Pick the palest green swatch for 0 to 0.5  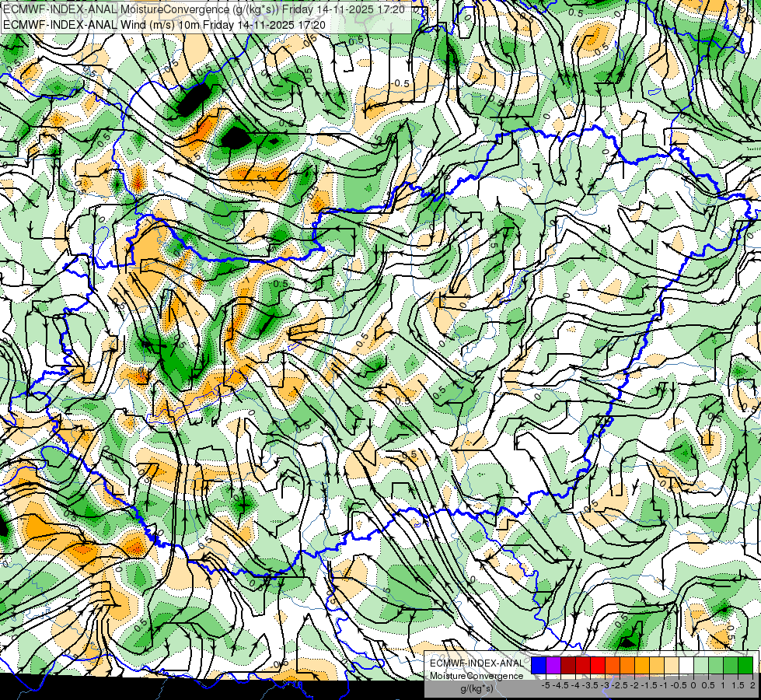[x=701, y=666]
